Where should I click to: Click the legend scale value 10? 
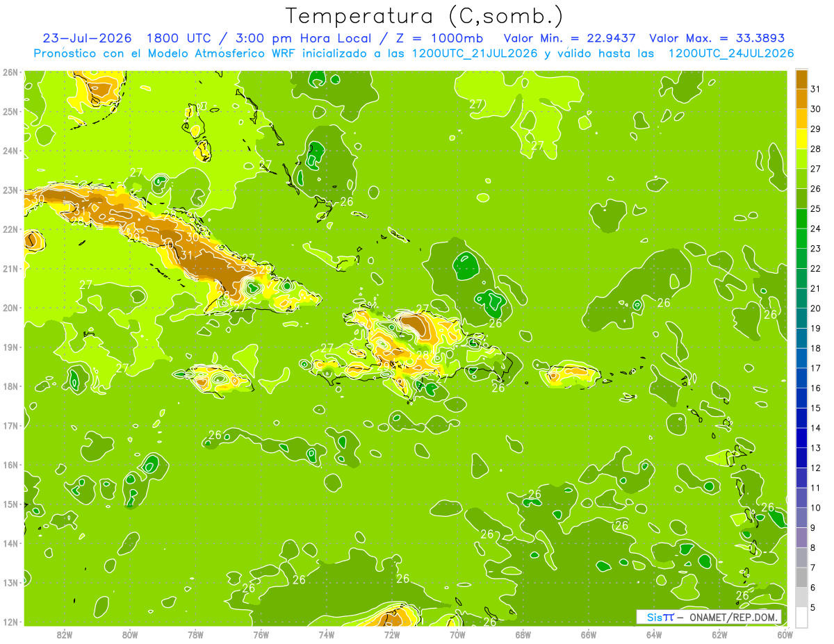pyautogui.click(x=815, y=508)
